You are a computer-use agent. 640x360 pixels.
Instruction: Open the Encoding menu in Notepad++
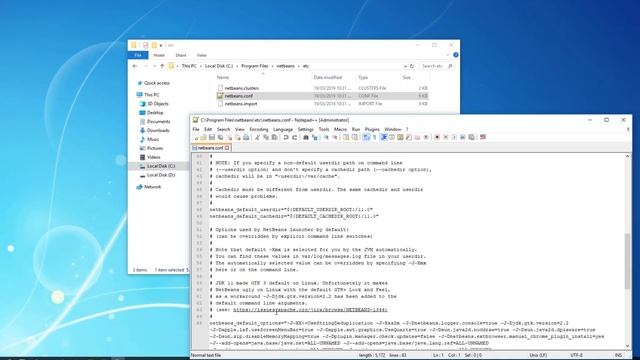coord(259,129)
